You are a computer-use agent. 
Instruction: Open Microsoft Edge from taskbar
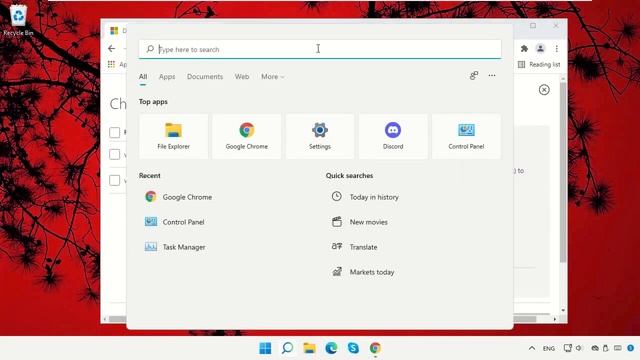coord(331,348)
